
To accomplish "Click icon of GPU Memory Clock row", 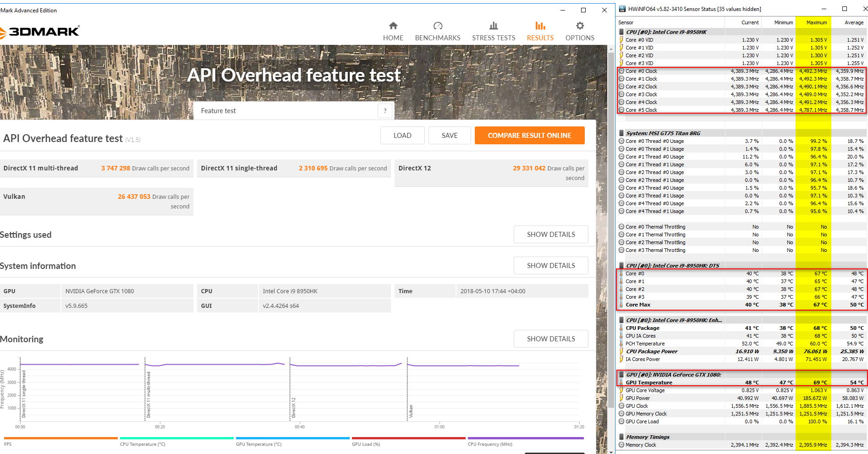I will 621,414.
